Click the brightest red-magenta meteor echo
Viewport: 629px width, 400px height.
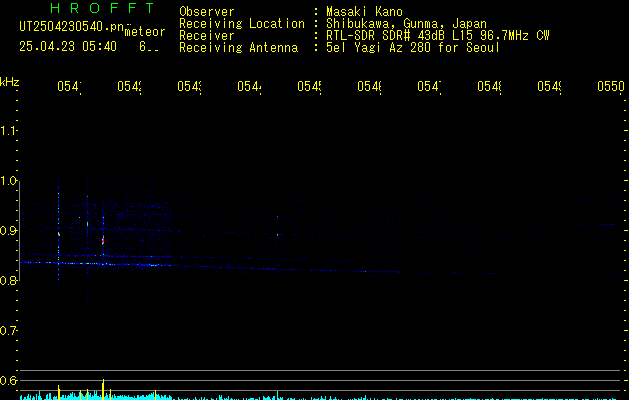point(103,241)
